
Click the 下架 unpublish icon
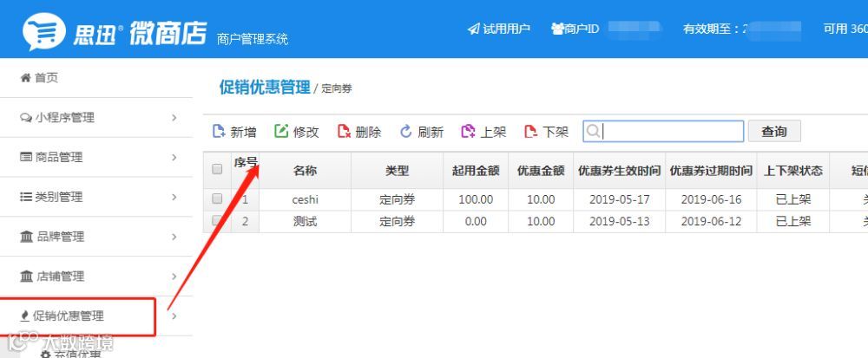[x=531, y=132]
